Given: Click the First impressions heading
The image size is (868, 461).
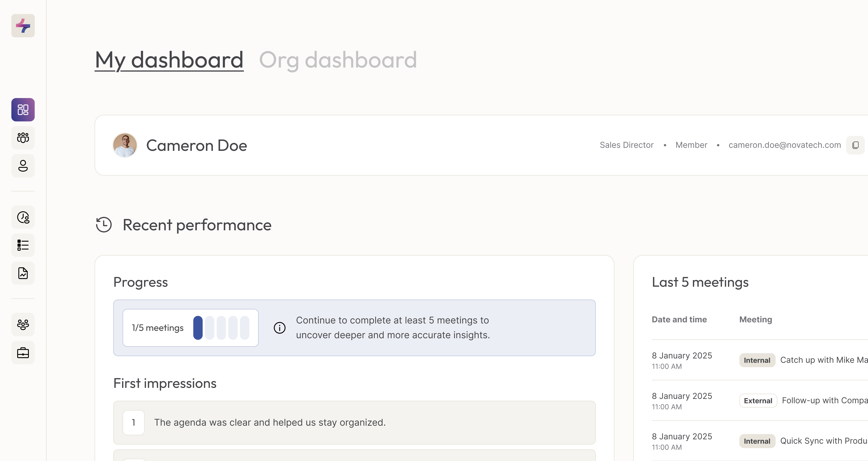Looking at the screenshot, I should coord(165,384).
